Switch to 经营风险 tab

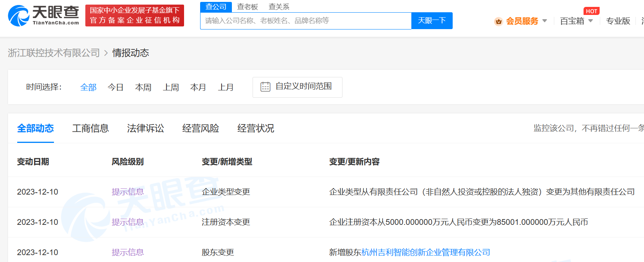[201, 128]
